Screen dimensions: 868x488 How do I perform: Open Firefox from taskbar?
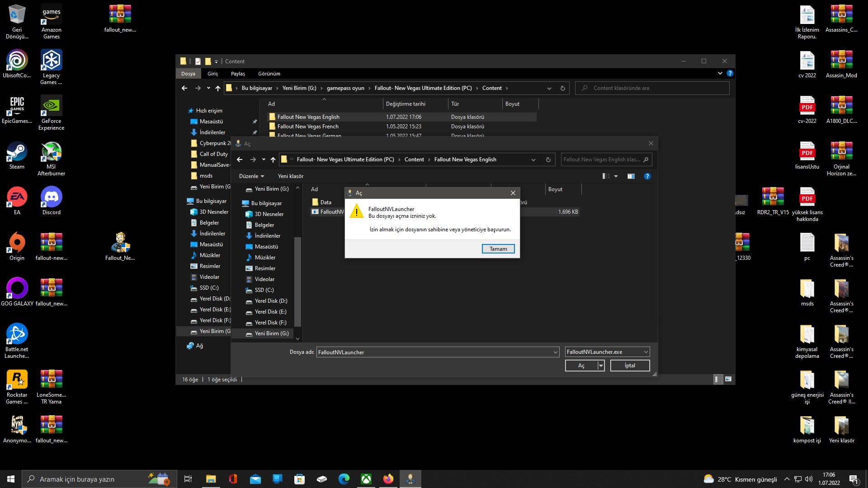click(x=388, y=479)
